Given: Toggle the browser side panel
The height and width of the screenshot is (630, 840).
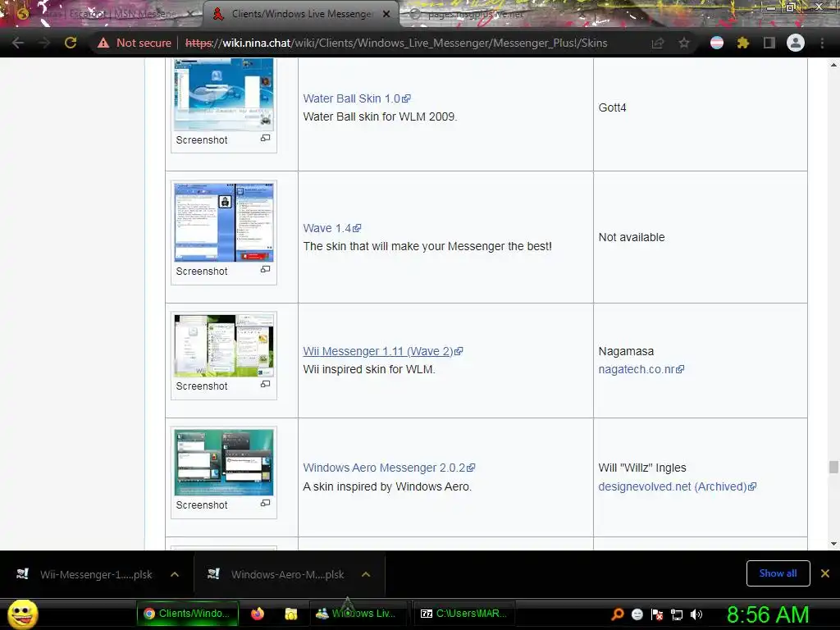Looking at the screenshot, I should coord(769,43).
